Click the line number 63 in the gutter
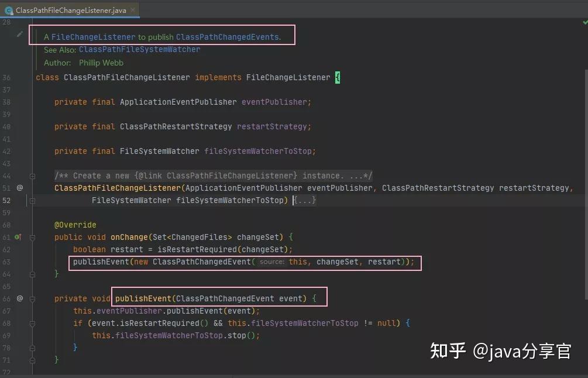 tap(6, 262)
